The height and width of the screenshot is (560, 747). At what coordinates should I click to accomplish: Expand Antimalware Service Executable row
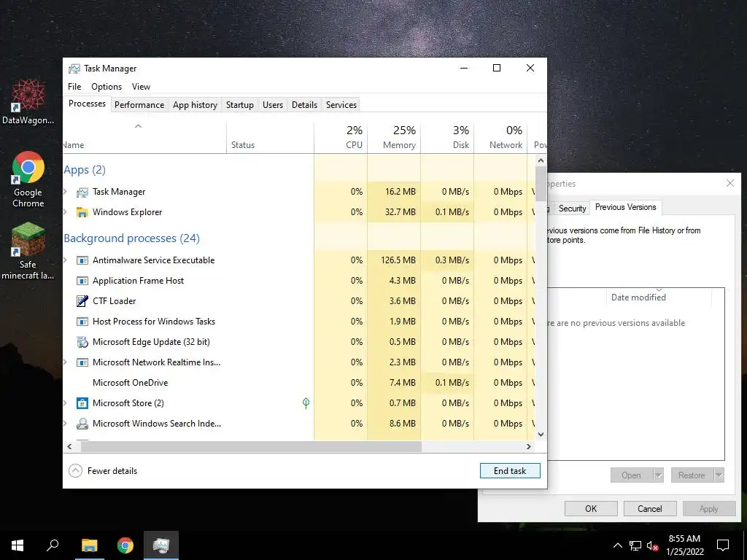point(66,260)
